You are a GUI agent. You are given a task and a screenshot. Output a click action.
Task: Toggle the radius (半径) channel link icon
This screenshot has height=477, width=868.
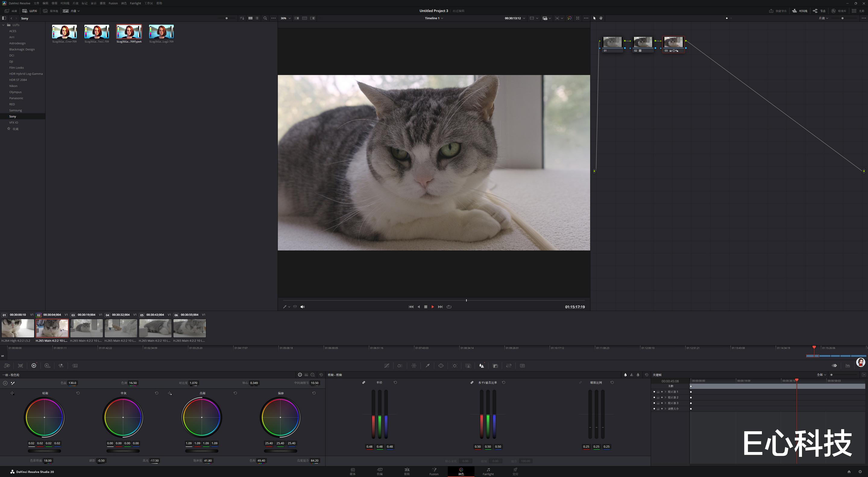pyautogui.click(x=363, y=383)
